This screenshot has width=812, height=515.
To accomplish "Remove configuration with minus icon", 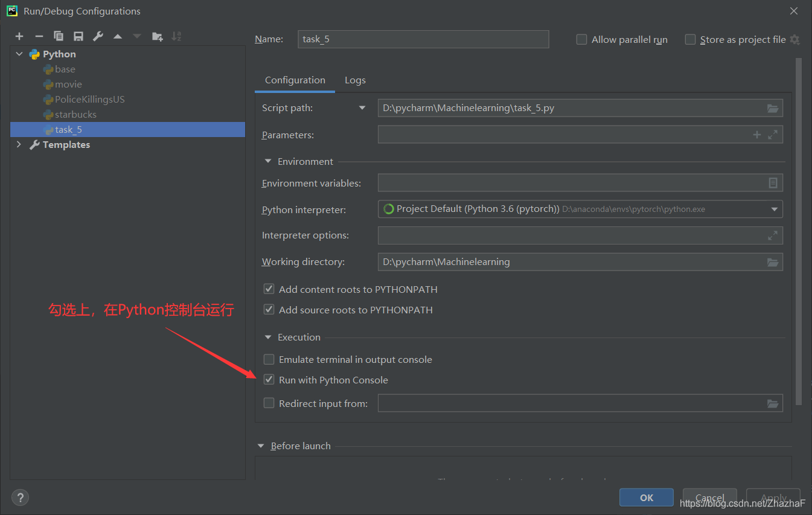I will (39, 37).
